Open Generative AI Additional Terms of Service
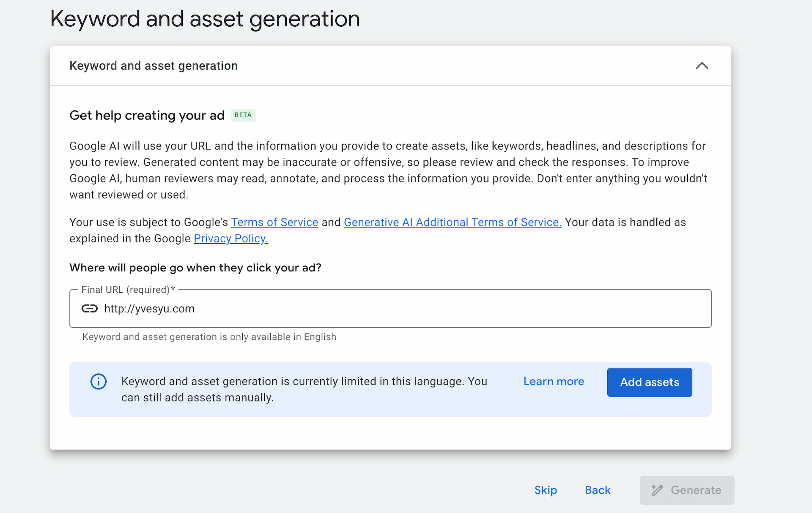812x513 pixels. (x=453, y=222)
